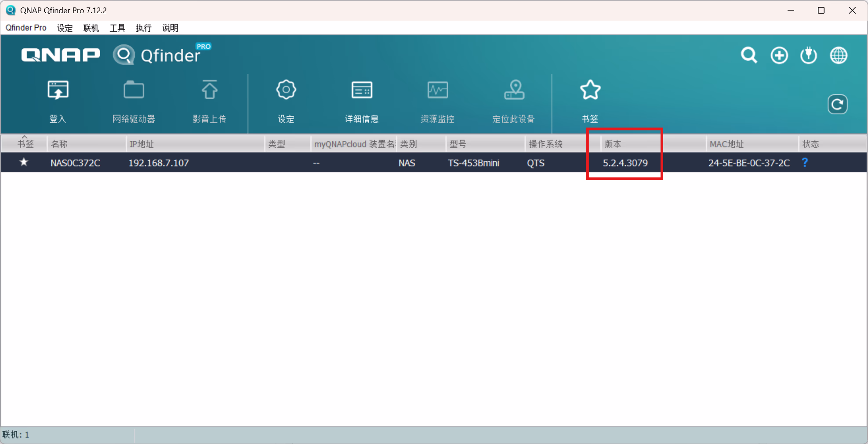Open the 设定 menu in menu bar

point(65,28)
